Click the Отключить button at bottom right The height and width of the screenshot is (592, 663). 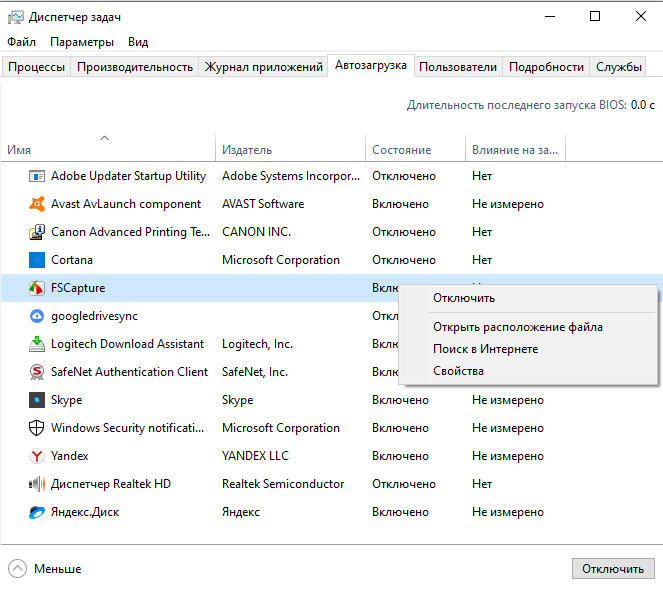(x=613, y=569)
